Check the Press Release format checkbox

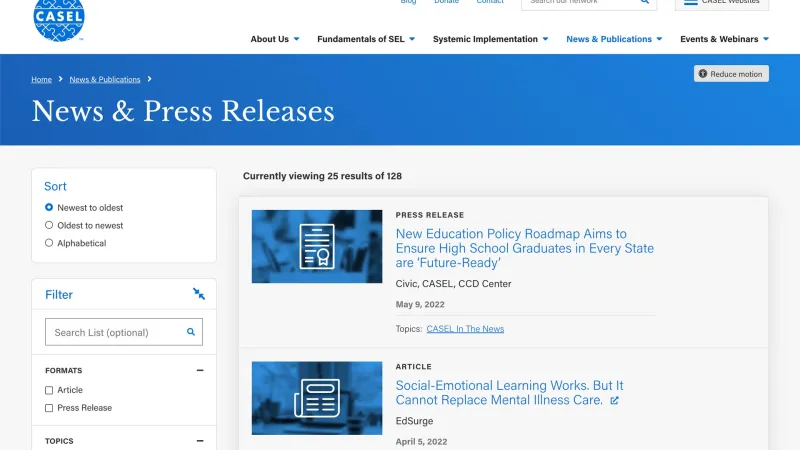coord(49,408)
